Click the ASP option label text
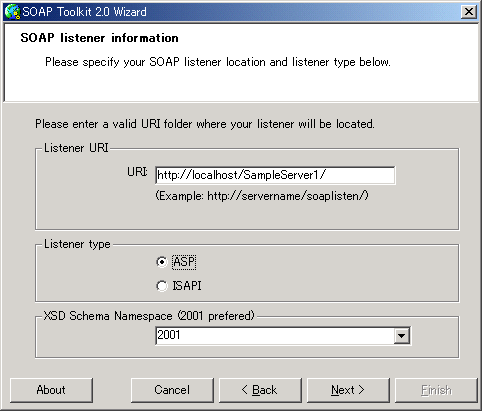Screen dimensions: 482x411 (x=184, y=262)
